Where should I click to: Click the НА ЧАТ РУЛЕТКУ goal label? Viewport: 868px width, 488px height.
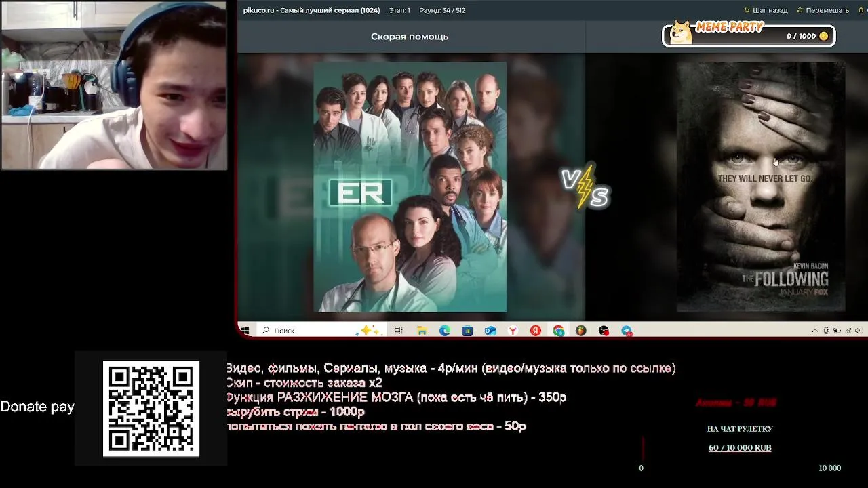pyautogui.click(x=740, y=429)
